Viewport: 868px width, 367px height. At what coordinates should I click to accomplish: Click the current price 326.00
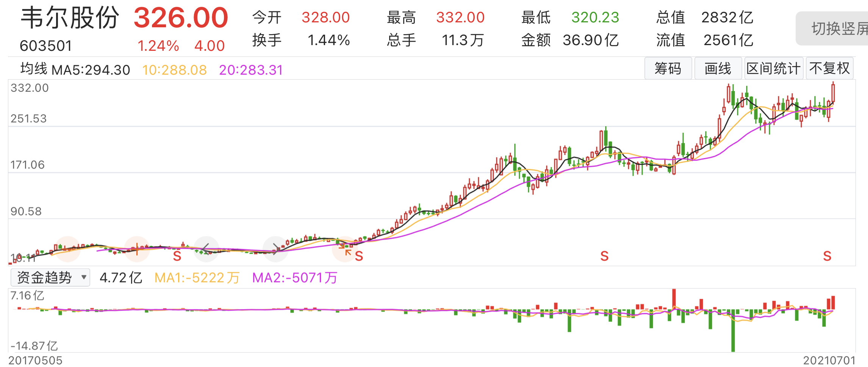coord(181,18)
